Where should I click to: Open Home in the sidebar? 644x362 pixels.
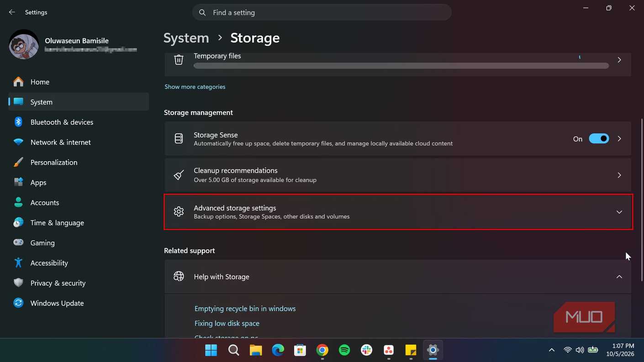point(79,82)
